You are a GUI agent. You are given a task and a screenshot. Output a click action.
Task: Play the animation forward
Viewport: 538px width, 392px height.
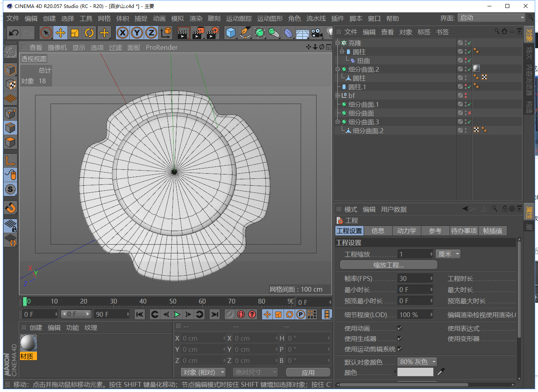pyautogui.click(x=177, y=314)
